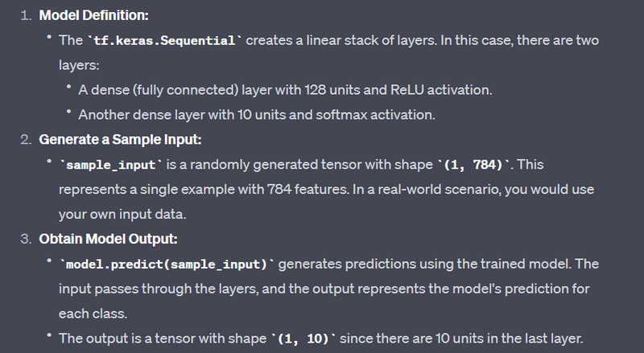644x353 pixels.
Task: Click the model.predict(sample_input) code snippet
Action: point(166,264)
